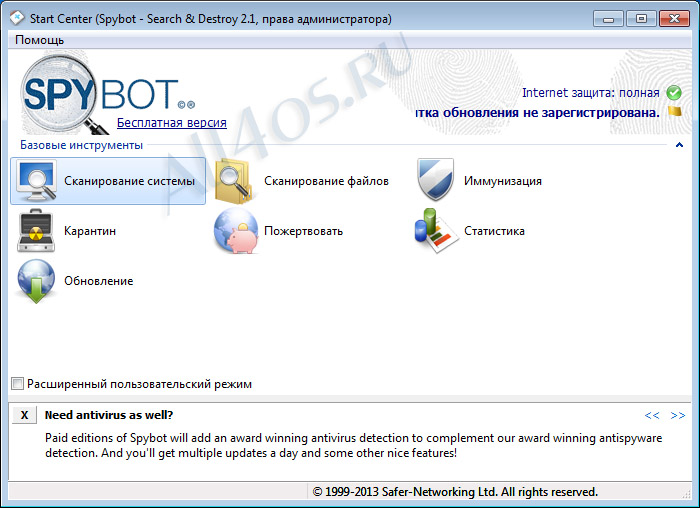Click the Donate piggy bank icon

point(236,231)
